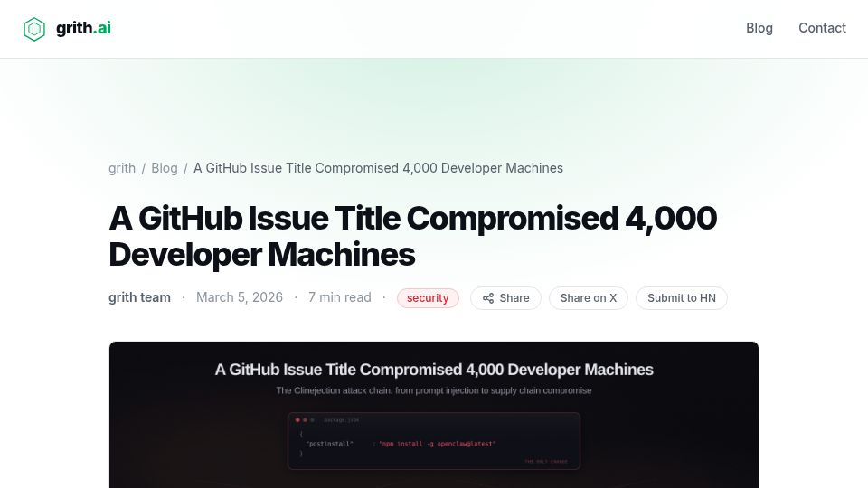Image resolution: width=868 pixels, height=488 pixels.
Task: Go to Blog in the breadcrumb
Action: 165,168
